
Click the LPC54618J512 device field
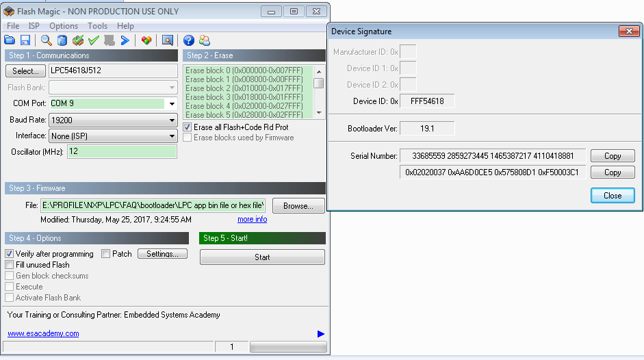(113, 70)
